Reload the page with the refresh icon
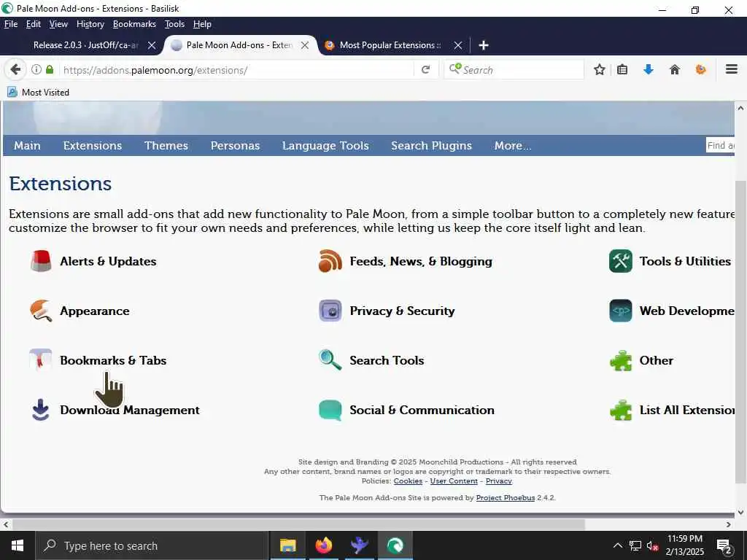The image size is (747, 560). tap(425, 70)
